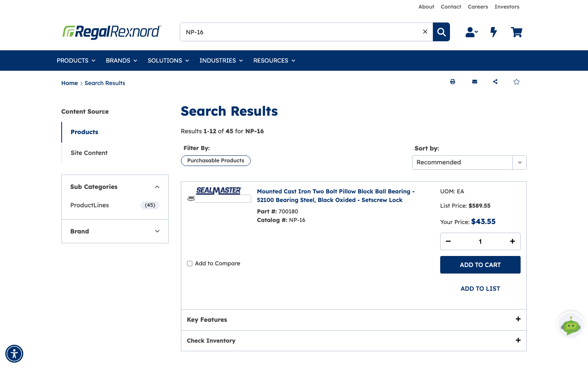588x368 pixels.
Task: Click the search magnifier button
Action: click(x=441, y=32)
